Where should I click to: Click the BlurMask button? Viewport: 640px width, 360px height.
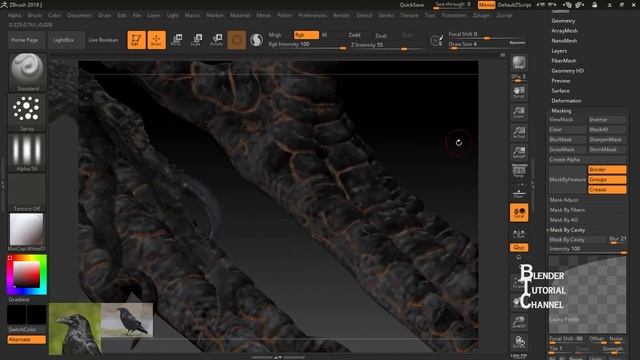pos(567,140)
